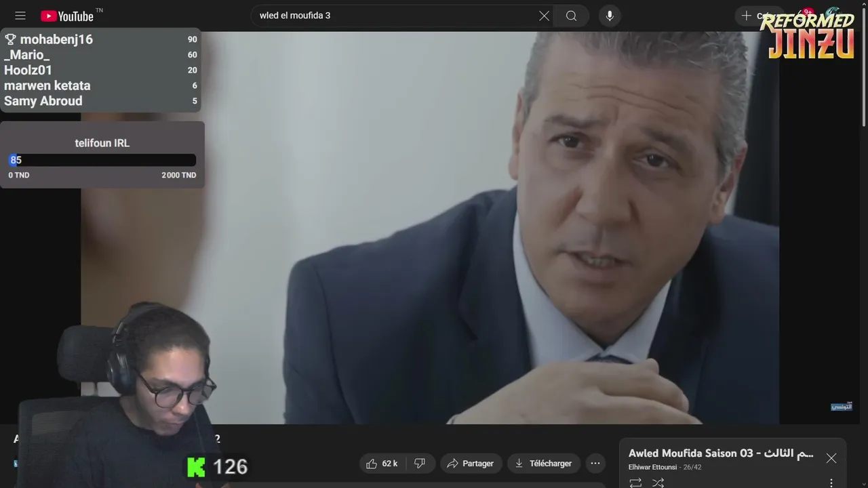The height and width of the screenshot is (488, 868).
Task: Click _Mario_ in the leaderboard
Action: point(27,55)
